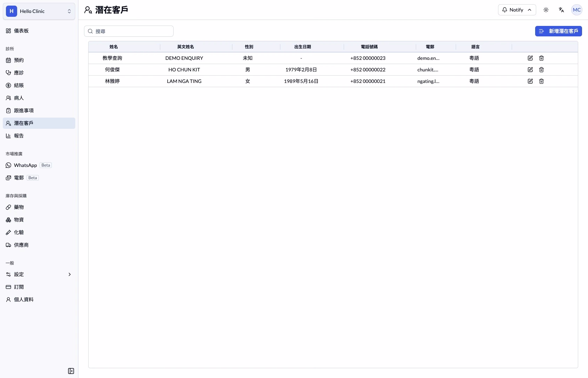
Task: Sort by 出生日期 column header
Action: click(303, 47)
